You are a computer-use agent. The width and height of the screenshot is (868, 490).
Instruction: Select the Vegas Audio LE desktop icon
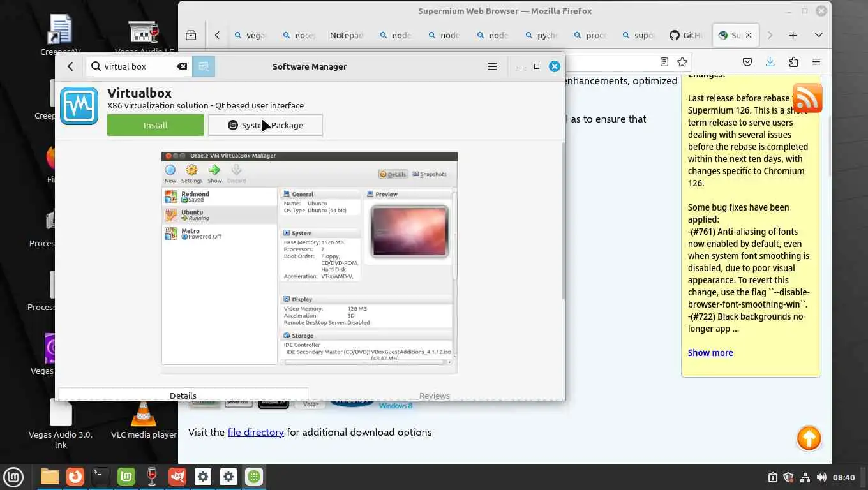[144, 35]
